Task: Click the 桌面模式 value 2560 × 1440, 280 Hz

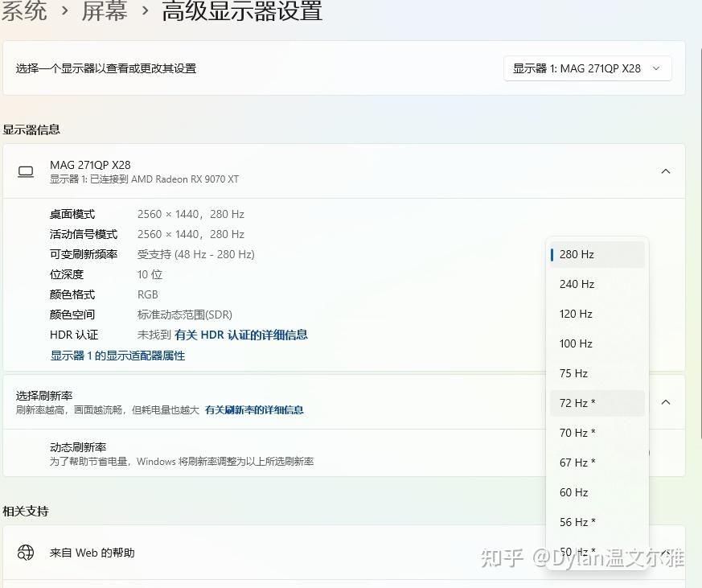Action: coord(191,215)
